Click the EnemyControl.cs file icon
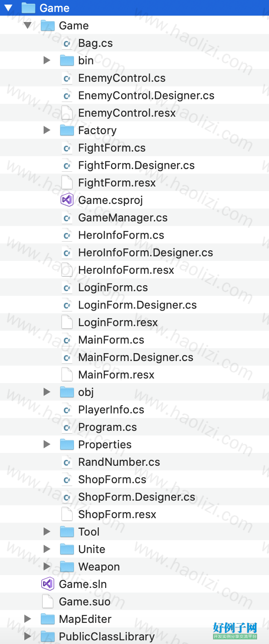Screen dimensions: 269x644 [67, 78]
